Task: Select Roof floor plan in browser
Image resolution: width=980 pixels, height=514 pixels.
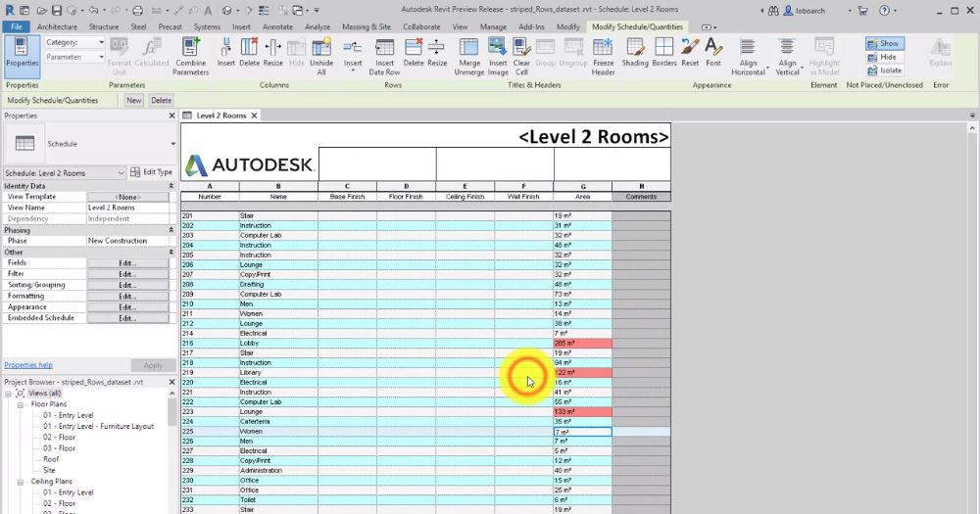Action: pos(51,459)
